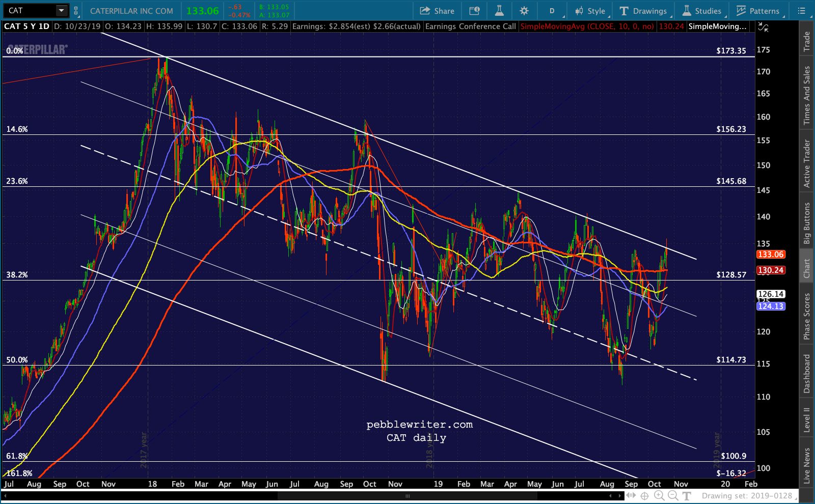Click the red 133.06 price bubble on axis
This screenshot has width=815, height=504.
tap(771, 255)
